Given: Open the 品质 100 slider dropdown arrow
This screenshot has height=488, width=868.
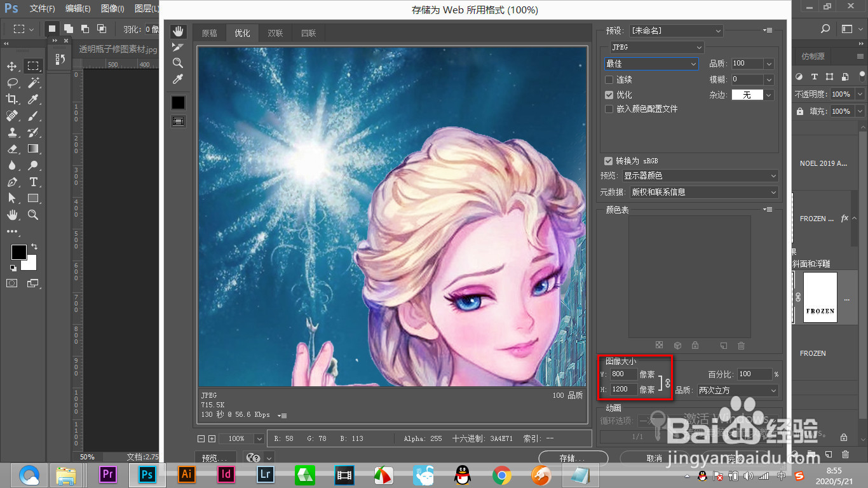Looking at the screenshot, I should (769, 64).
